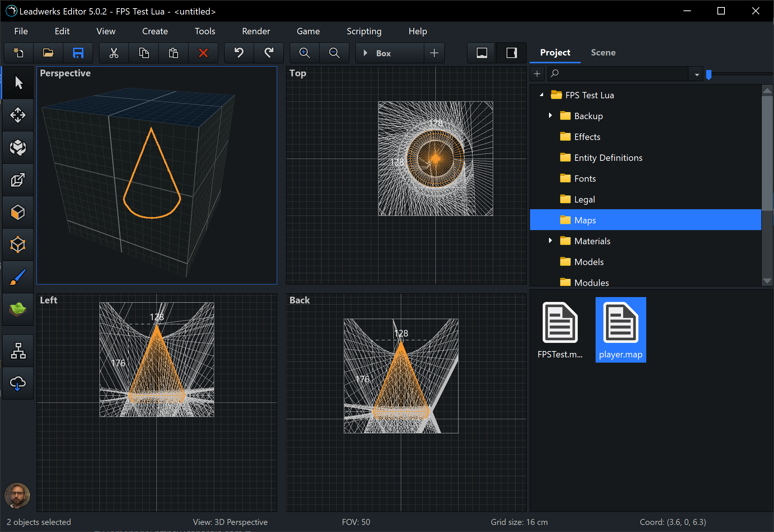Click the Undo arrow icon
The image size is (774, 532).
pos(239,53)
